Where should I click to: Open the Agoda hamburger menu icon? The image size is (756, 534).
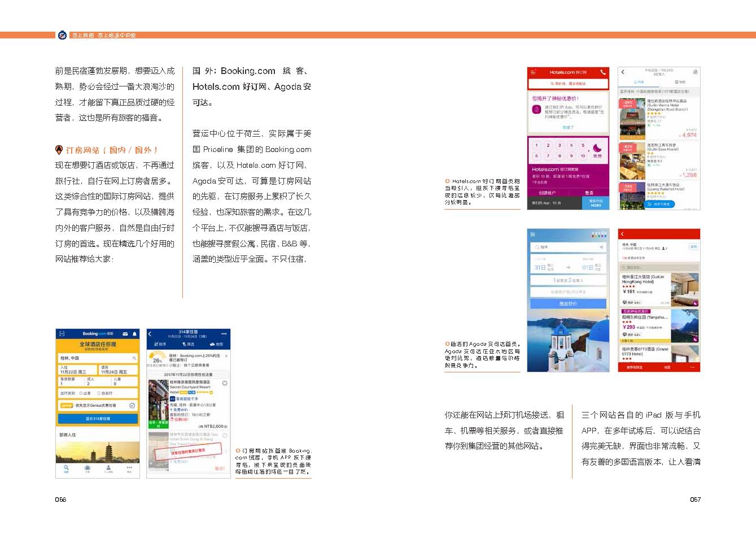pos(533,234)
